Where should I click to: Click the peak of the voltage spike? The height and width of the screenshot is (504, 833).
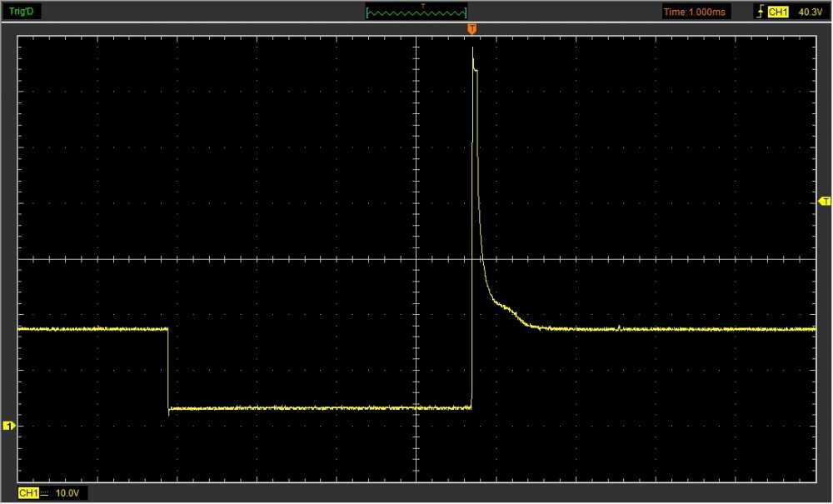click(x=472, y=48)
